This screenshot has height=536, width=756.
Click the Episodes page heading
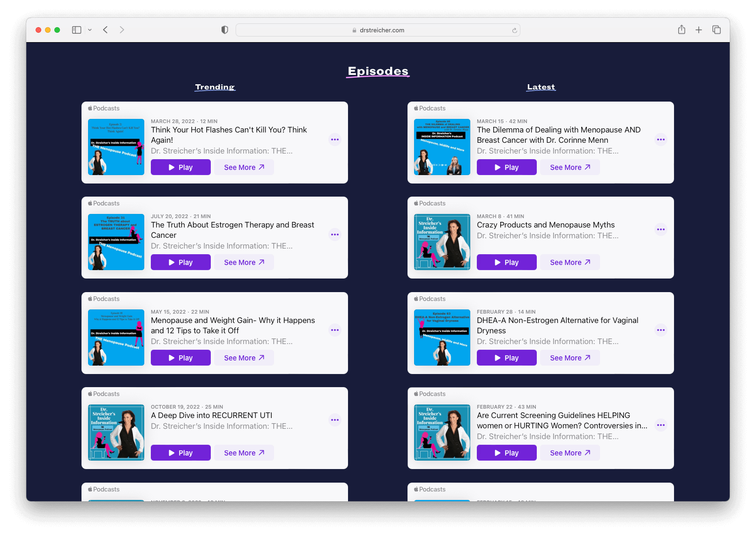pyautogui.click(x=378, y=71)
